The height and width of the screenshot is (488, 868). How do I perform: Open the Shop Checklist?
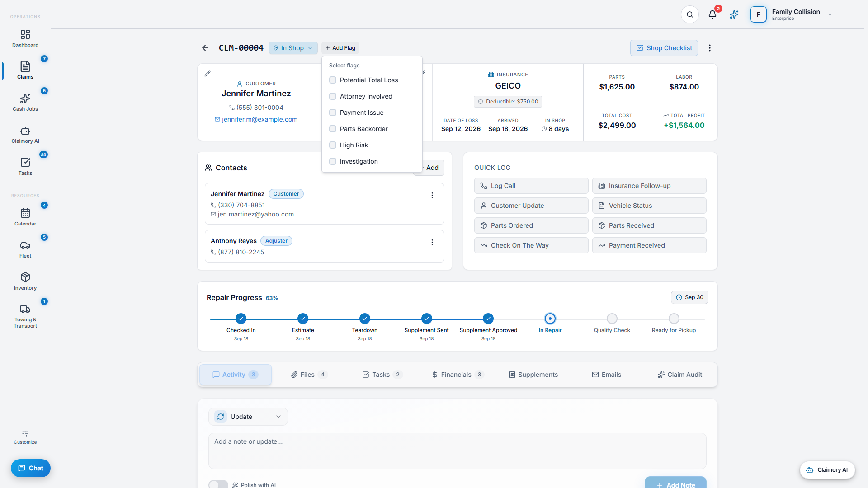(x=664, y=48)
